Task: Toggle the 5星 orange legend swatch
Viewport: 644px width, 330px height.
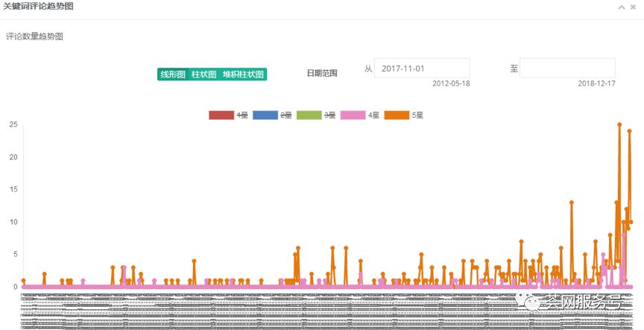Action: (x=397, y=115)
